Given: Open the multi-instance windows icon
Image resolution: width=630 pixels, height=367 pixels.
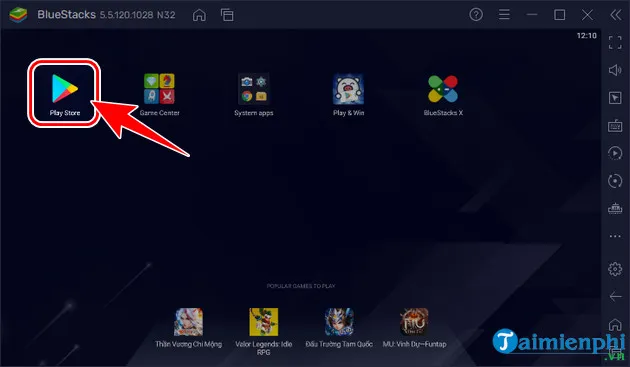Looking at the screenshot, I should pos(227,15).
